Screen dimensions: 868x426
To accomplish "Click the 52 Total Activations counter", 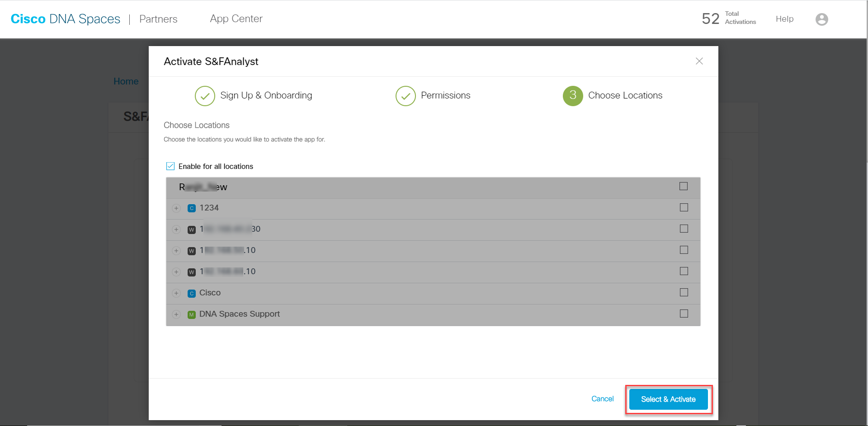I will coord(729,19).
